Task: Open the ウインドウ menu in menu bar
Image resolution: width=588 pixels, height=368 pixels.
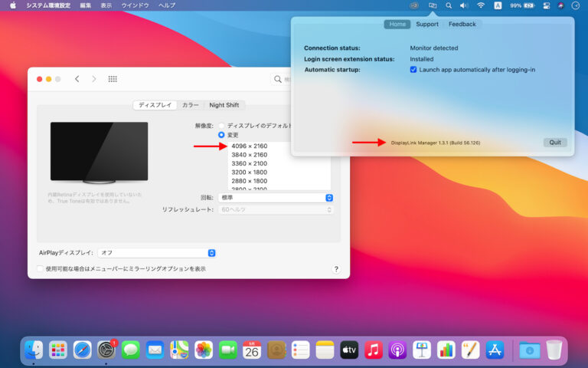Action: click(136, 5)
